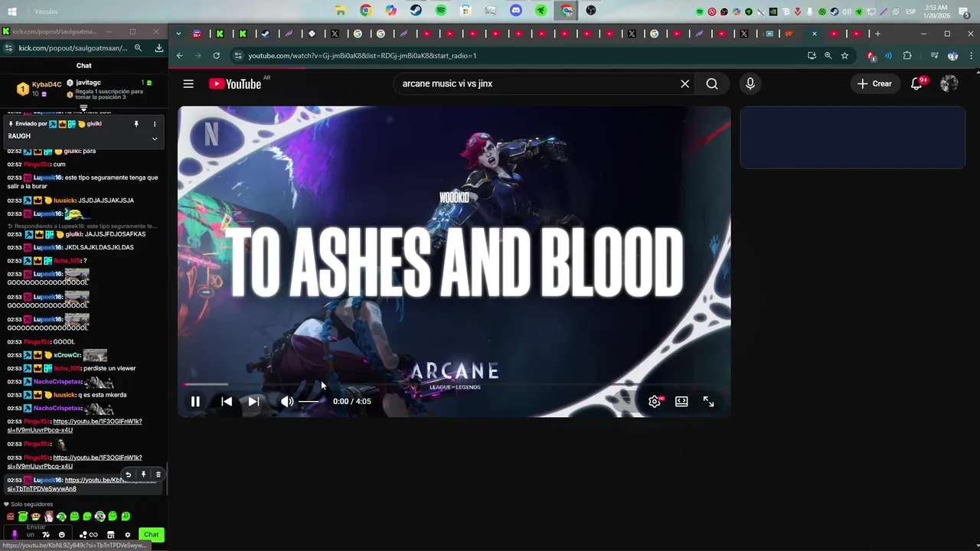Insert the angry red emote

[11, 517]
